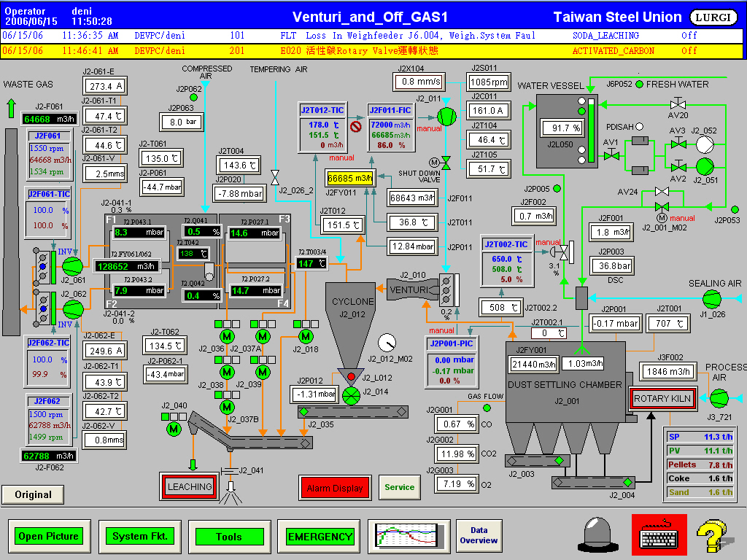This screenshot has width=747, height=560.
Task: Open the J2T002-TIC controller faceplate
Action: coord(506,261)
